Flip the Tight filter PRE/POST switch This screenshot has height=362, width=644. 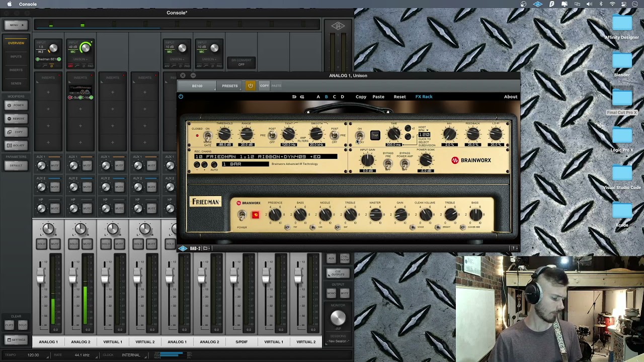272,135
